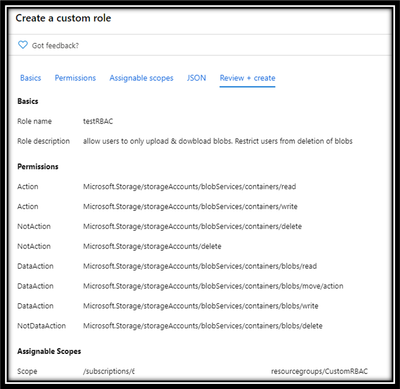Go to the Assignable scopes tab
This screenshot has width=400, height=389.
point(141,78)
